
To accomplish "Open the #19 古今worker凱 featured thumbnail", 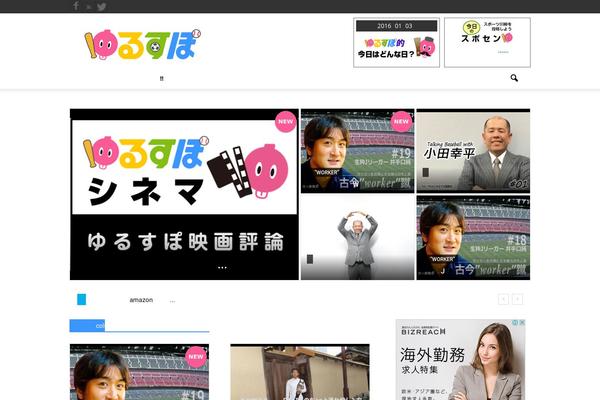I will [x=357, y=151].
